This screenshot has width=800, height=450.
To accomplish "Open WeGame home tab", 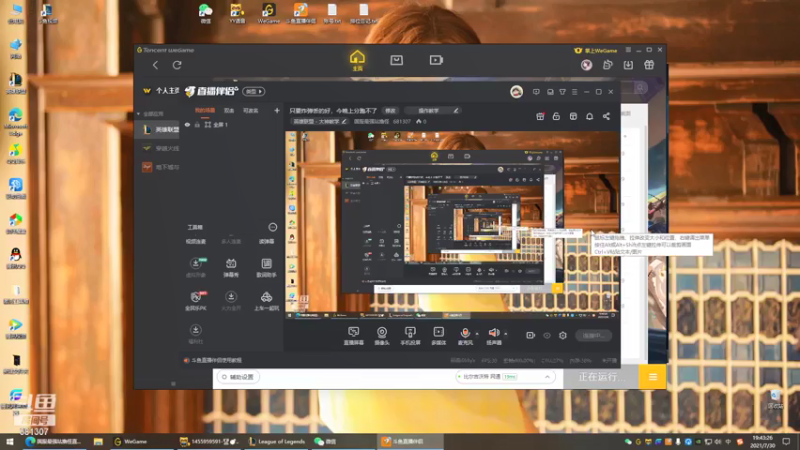I will (357, 60).
